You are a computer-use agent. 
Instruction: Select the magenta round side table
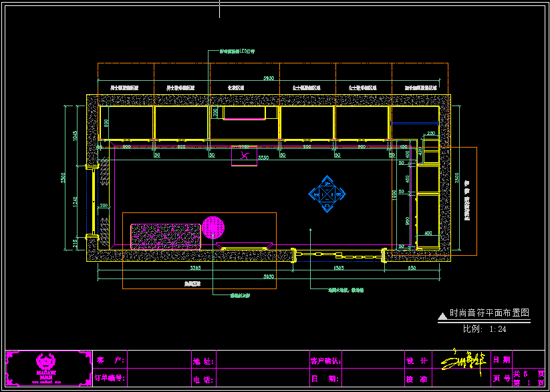pos(213,228)
